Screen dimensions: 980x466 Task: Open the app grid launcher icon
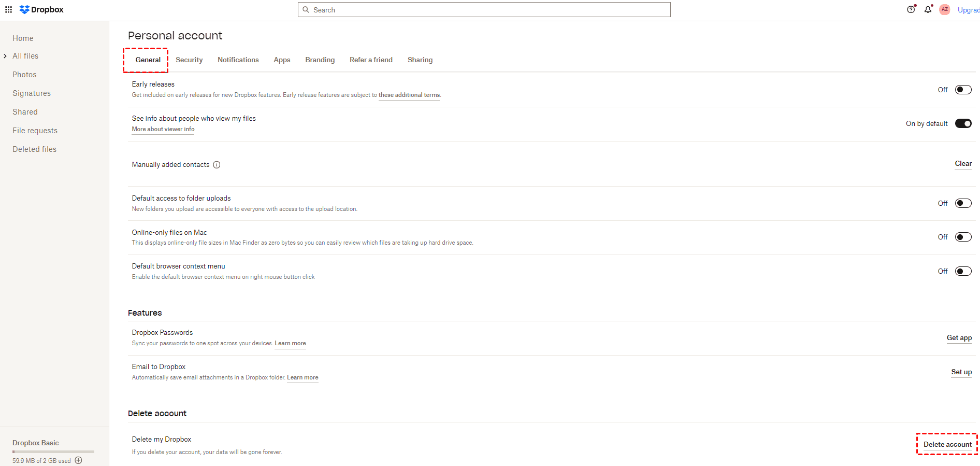(x=8, y=10)
